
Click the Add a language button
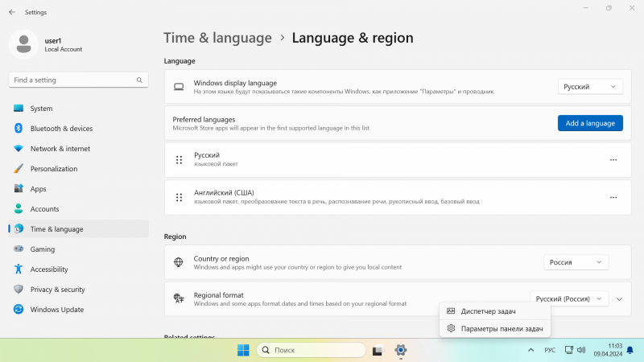click(590, 123)
